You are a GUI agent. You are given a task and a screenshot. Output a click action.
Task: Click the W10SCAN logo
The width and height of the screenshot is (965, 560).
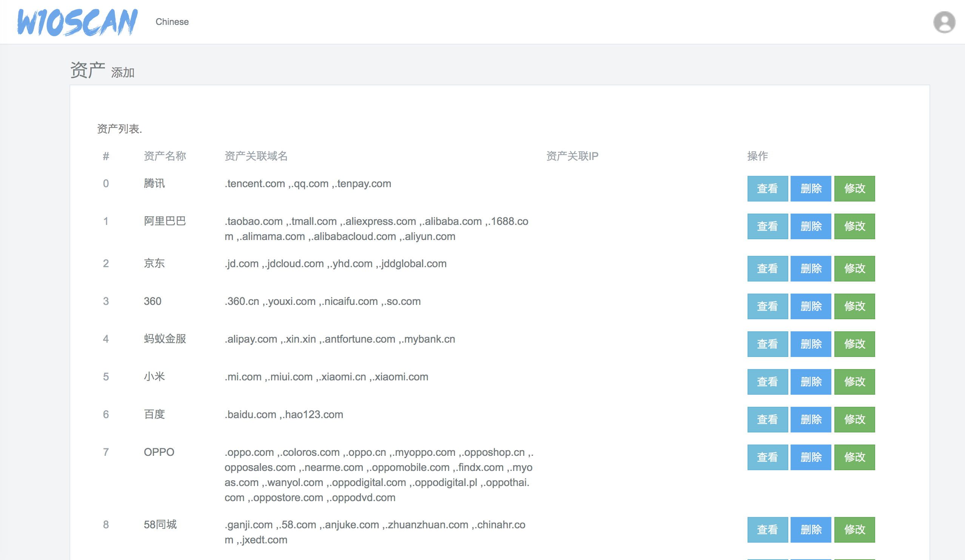coord(77,22)
